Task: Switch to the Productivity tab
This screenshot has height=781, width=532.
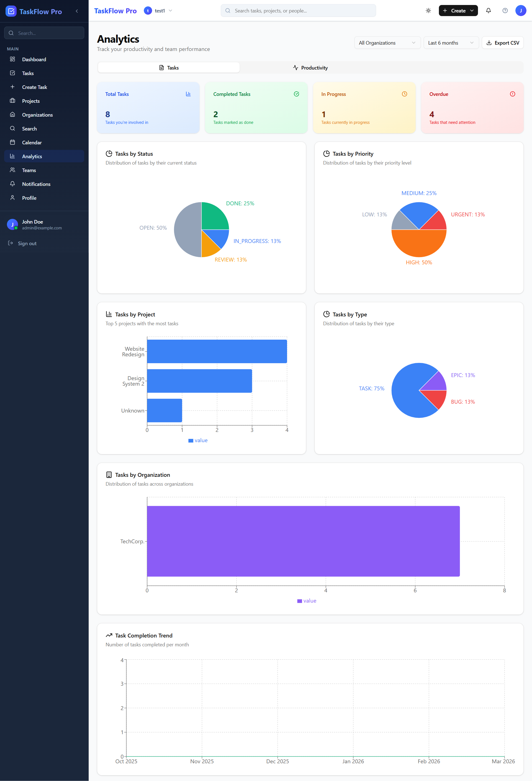Action: (x=310, y=68)
